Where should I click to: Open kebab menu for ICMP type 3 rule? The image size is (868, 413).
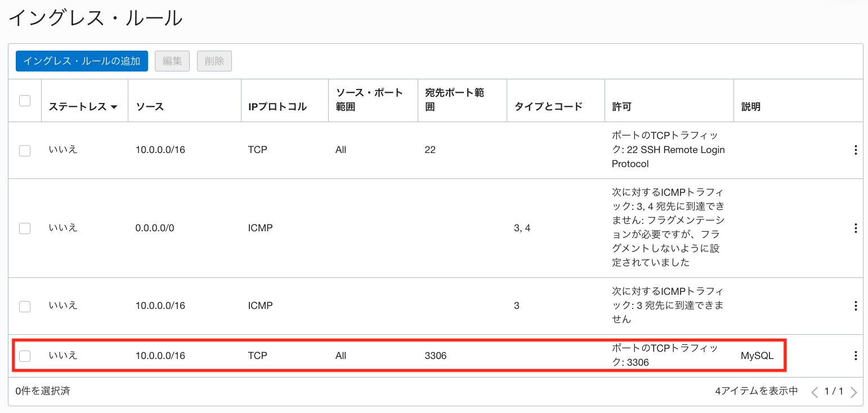[855, 306]
